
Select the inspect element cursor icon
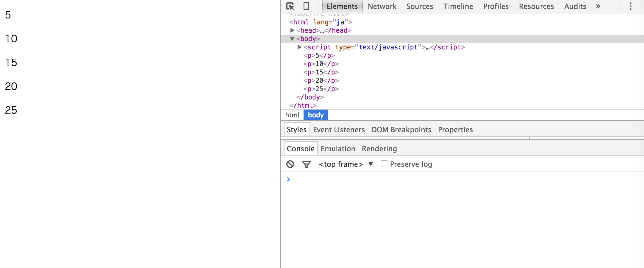pyautogui.click(x=290, y=6)
